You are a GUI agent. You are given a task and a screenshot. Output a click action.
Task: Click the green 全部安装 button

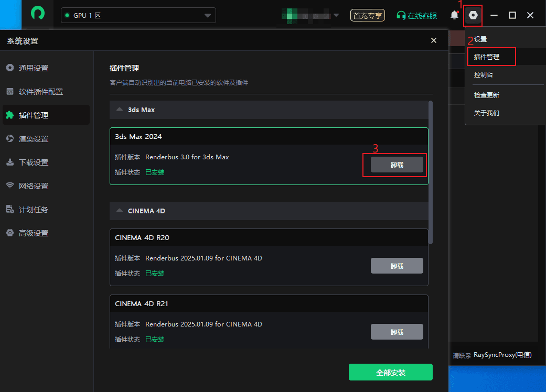tap(391, 372)
